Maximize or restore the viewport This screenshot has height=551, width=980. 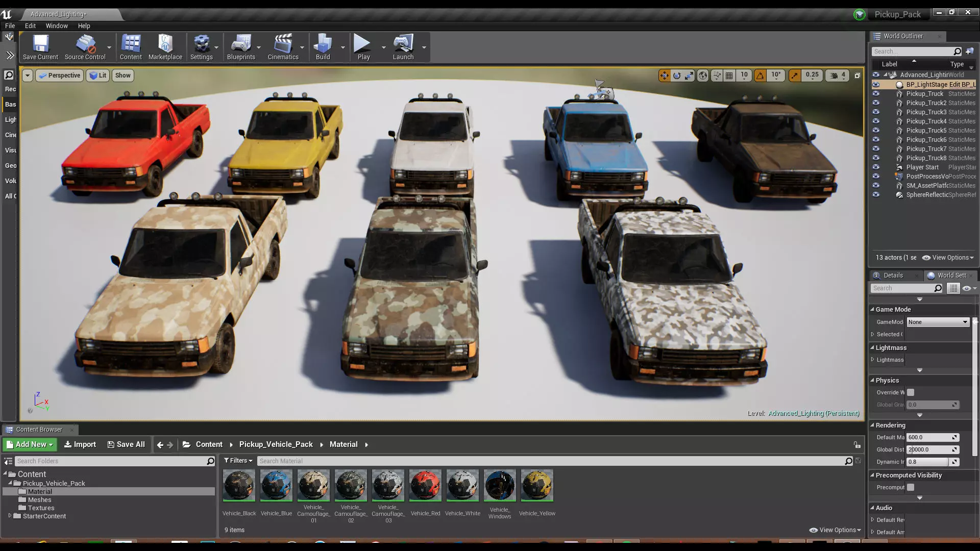(857, 76)
